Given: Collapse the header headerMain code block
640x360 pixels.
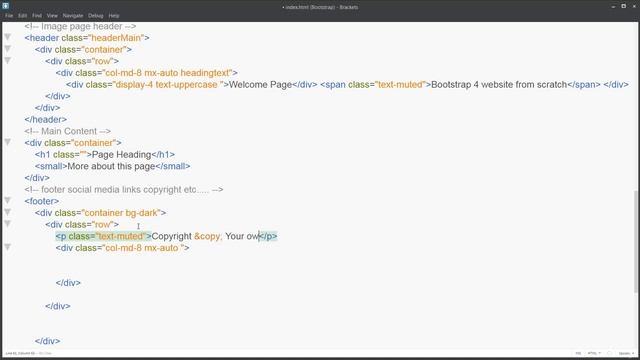Looking at the screenshot, I should 7,37.
